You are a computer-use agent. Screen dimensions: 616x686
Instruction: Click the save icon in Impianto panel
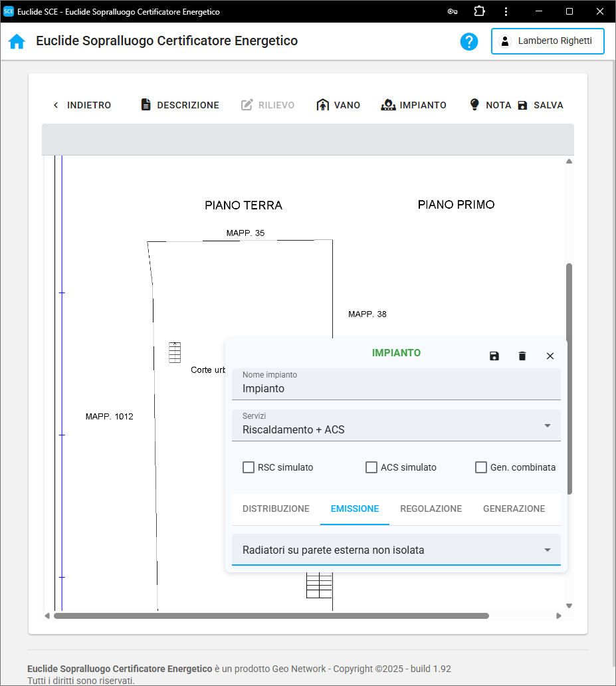pyautogui.click(x=494, y=356)
